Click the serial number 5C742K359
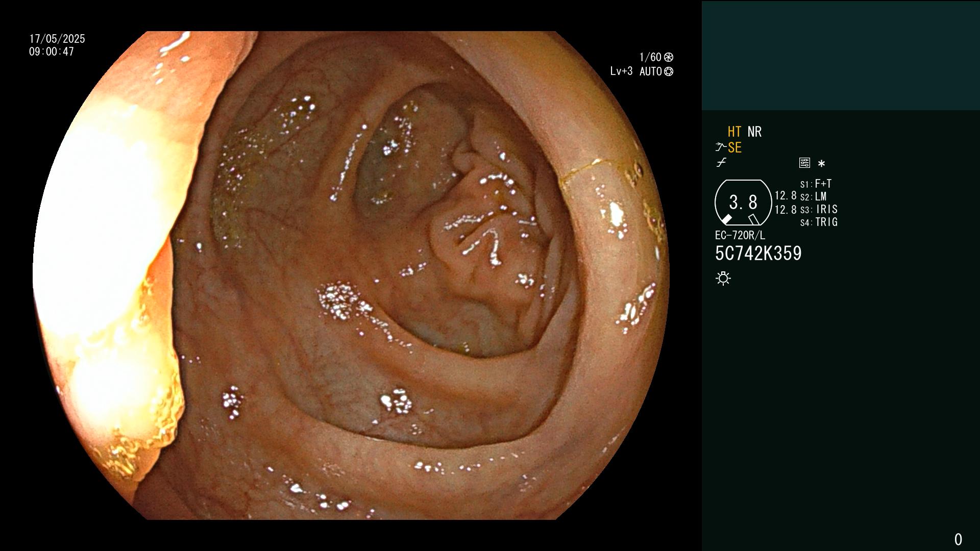Image resolution: width=980 pixels, height=551 pixels. [x=758, y=253]
